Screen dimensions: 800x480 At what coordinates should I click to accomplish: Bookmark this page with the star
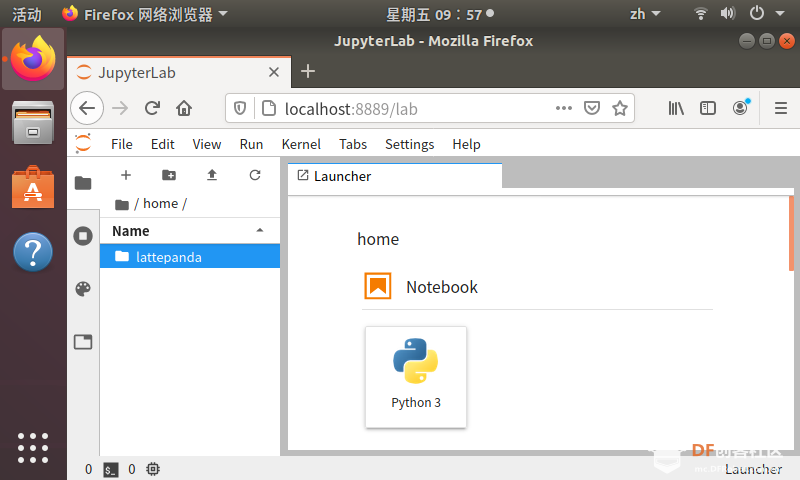click(620, 108)
